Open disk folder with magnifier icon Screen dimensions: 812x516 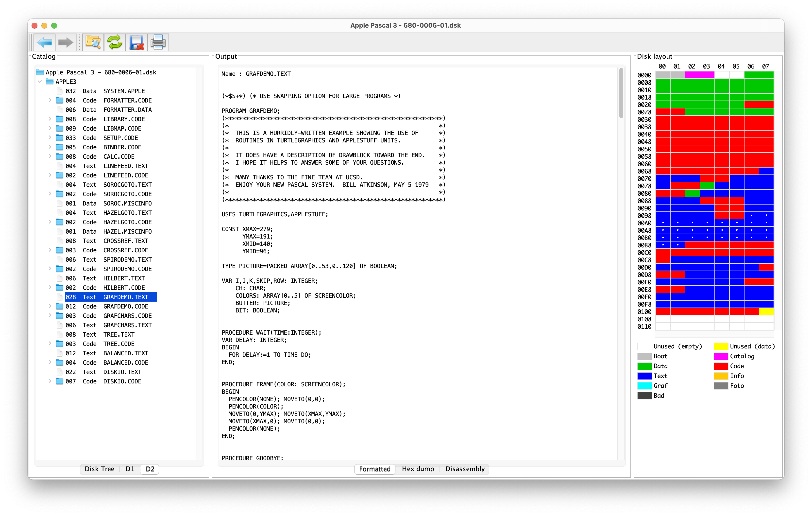pos(93,42)
